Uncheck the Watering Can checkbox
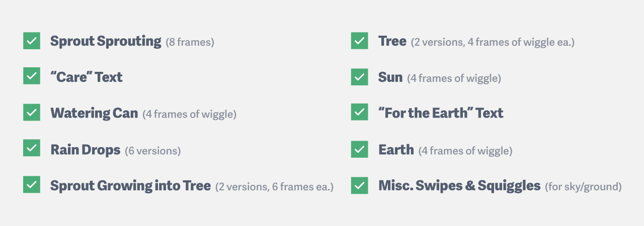Viewport: 644px width, 226px height. coord(32,112)
